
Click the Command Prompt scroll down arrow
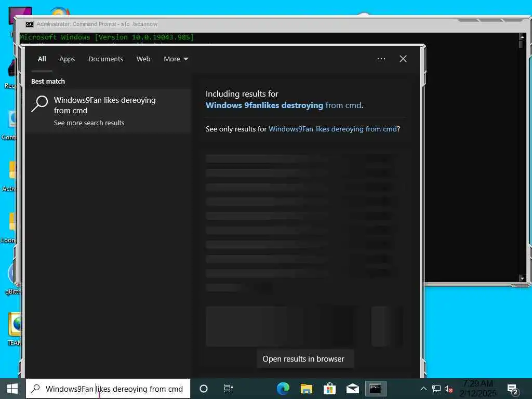click(x=522, y=278)
